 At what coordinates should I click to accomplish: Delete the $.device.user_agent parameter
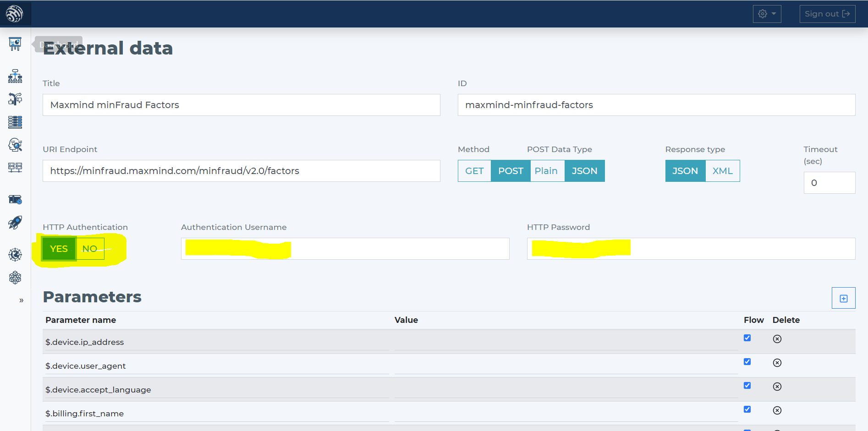point(777,363)
